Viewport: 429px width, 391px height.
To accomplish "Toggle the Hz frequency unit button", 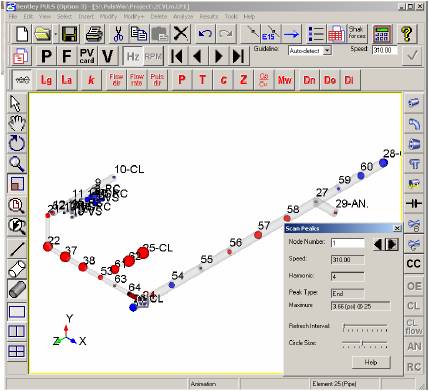I will pos(133,56).
